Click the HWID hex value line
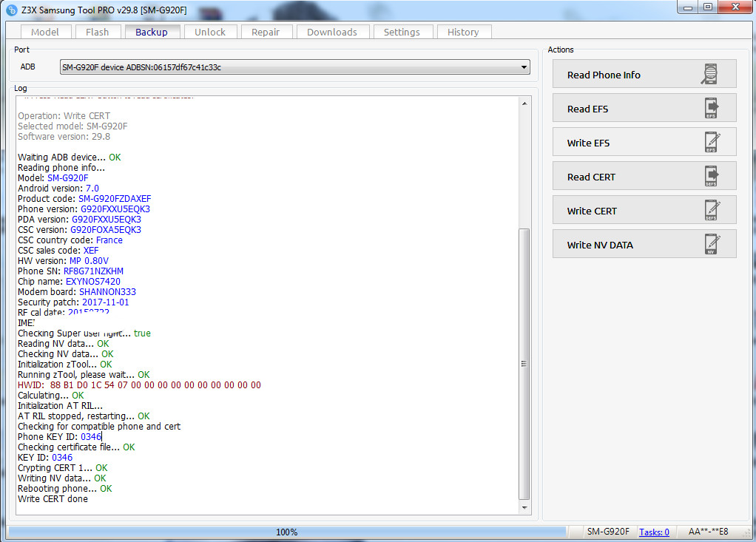Screen dimensions: 756x542 click(x=139, y=385)
